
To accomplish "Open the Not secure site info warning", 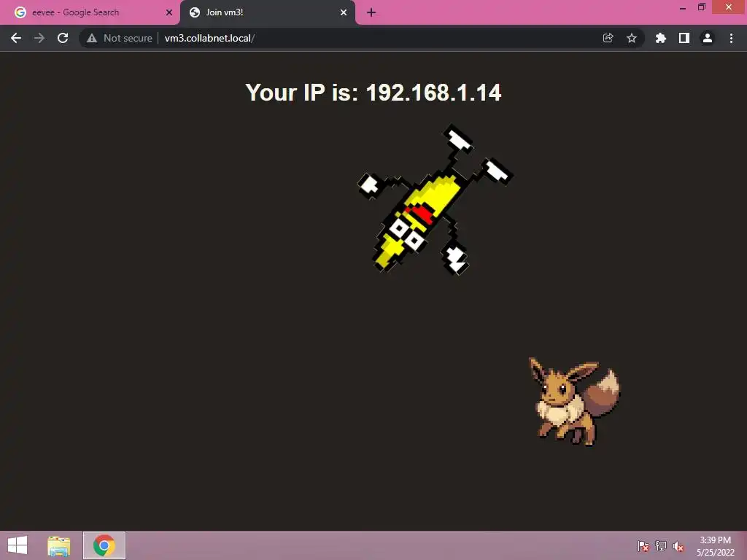I will point(119,38).
